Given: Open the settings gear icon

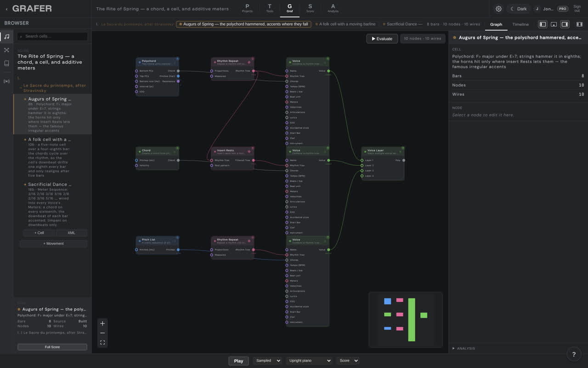Looking at the screenshot, I should pos(498,9).
